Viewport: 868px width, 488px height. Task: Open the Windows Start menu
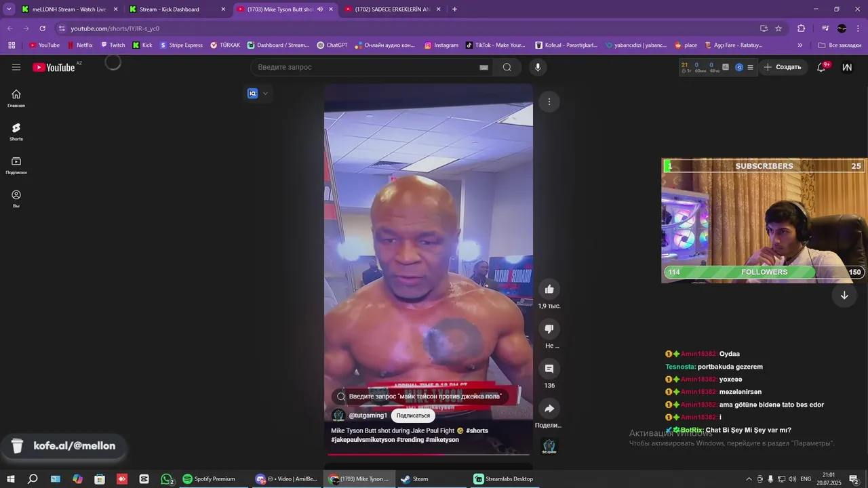click(x=11, y=479)
